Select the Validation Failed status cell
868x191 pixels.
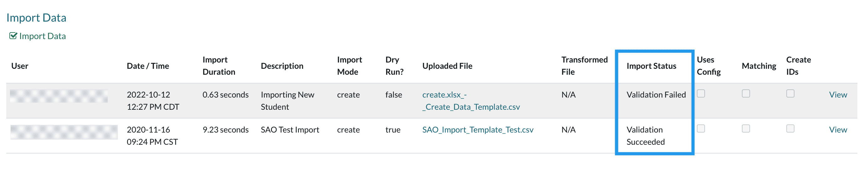coord(656,95)
